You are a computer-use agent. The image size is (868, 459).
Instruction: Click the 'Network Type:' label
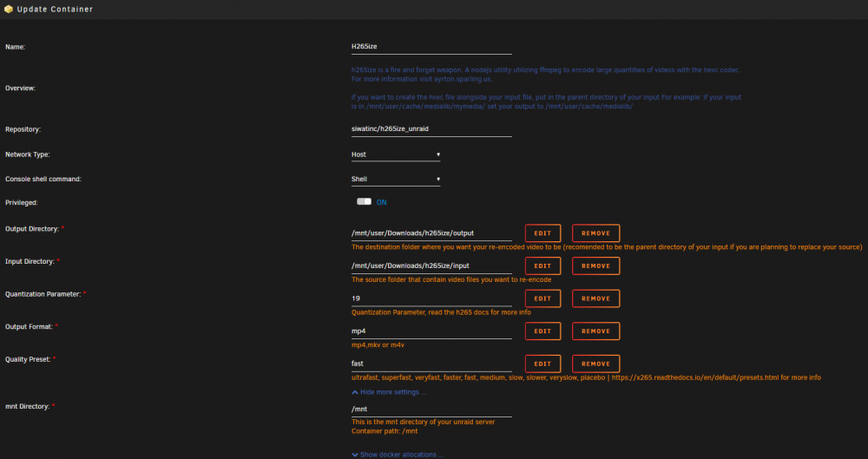[28, 154]
